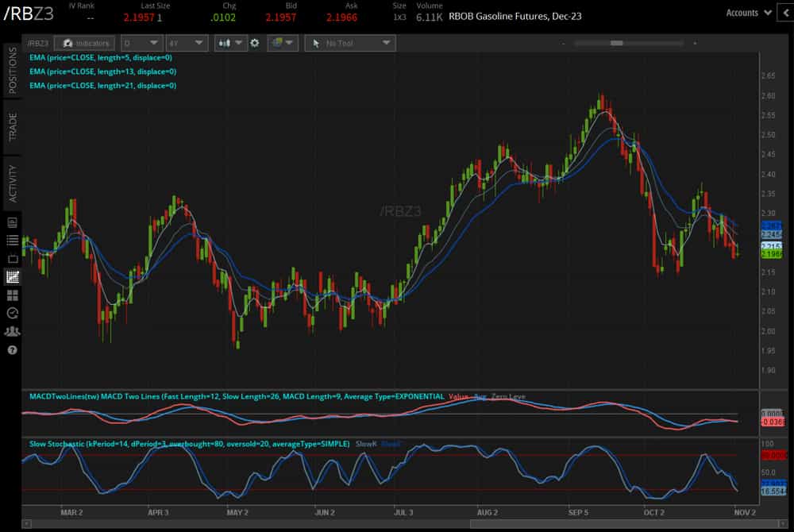The width and height of the screenshot is (794, 532).
Task: Open the 4Y time range dropdown
Action: (x=186, y=44)
